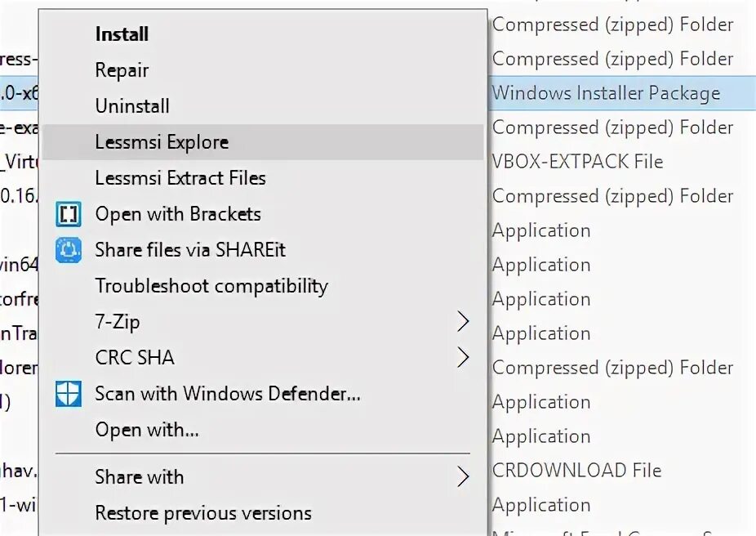This screenshot has height=536, width=756.
Task: Open Lessmsi Explore
Action: click(x=162, y=142)
